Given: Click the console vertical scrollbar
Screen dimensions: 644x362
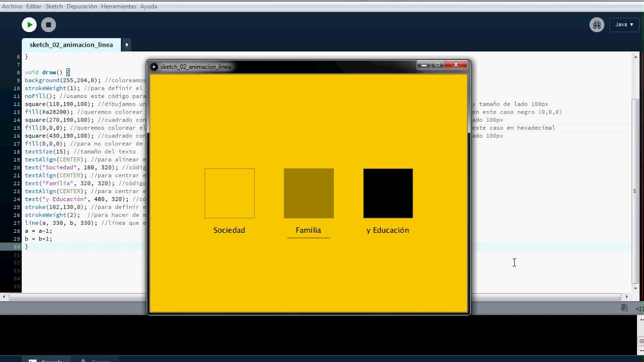Looking at the screenshot, I should coord(640,334).
